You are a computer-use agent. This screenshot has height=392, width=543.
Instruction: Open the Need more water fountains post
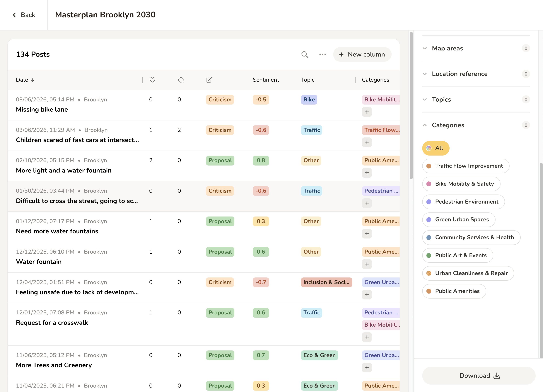[x=57, y=231]
